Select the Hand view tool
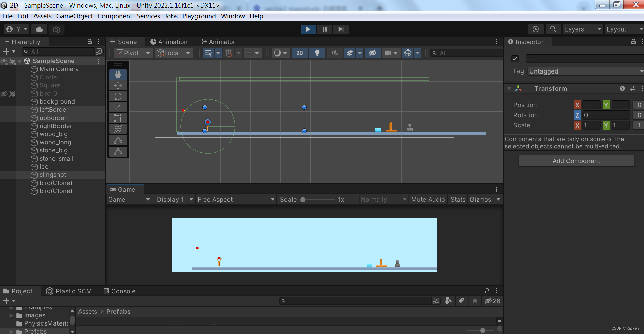The width and height of the screenshot is (644, 334). coord(118,75)
